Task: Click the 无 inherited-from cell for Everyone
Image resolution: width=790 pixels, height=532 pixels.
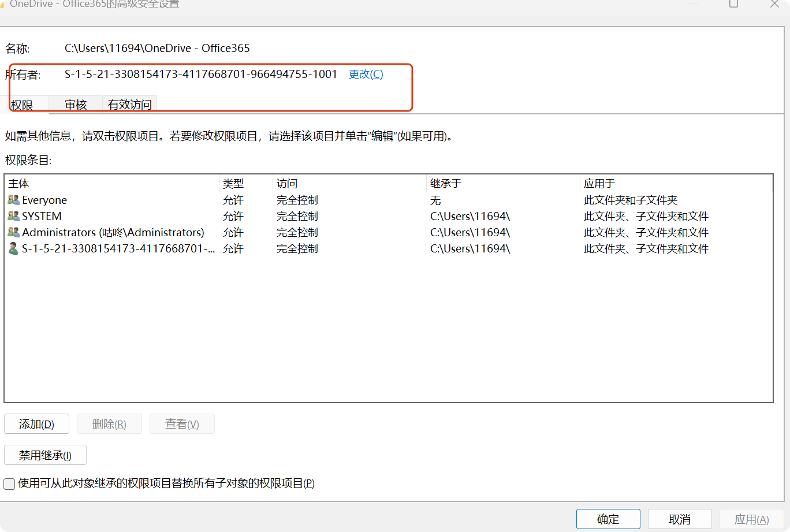Action: [x=435, y=200]
